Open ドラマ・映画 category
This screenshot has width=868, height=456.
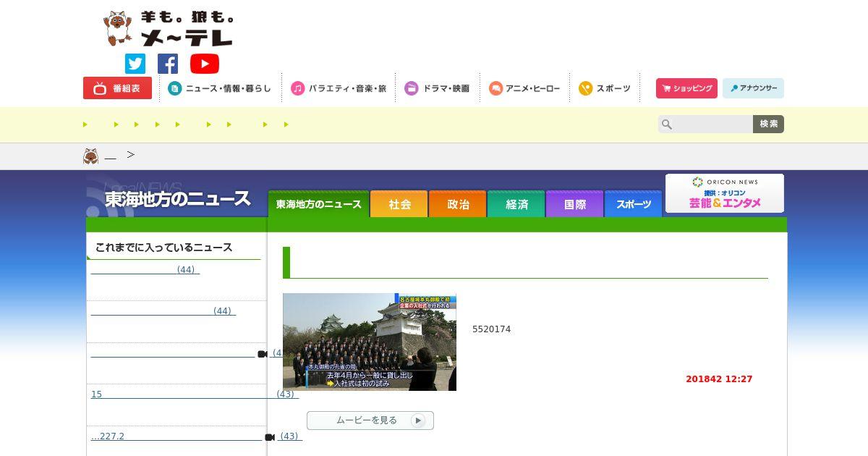437,88
